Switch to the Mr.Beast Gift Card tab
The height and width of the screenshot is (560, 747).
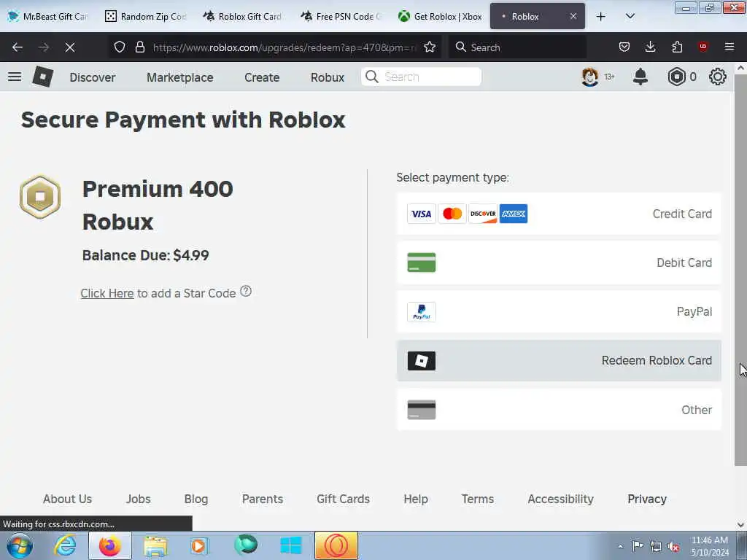pyautogui.click(x=47, y=16)
